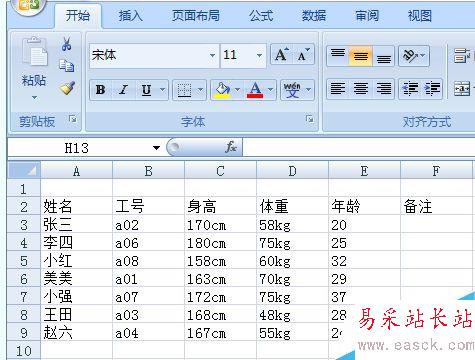This screenshot has height=360, width=475.
Task: Click the Paste clipboard icon
Action: click(34, 52)
